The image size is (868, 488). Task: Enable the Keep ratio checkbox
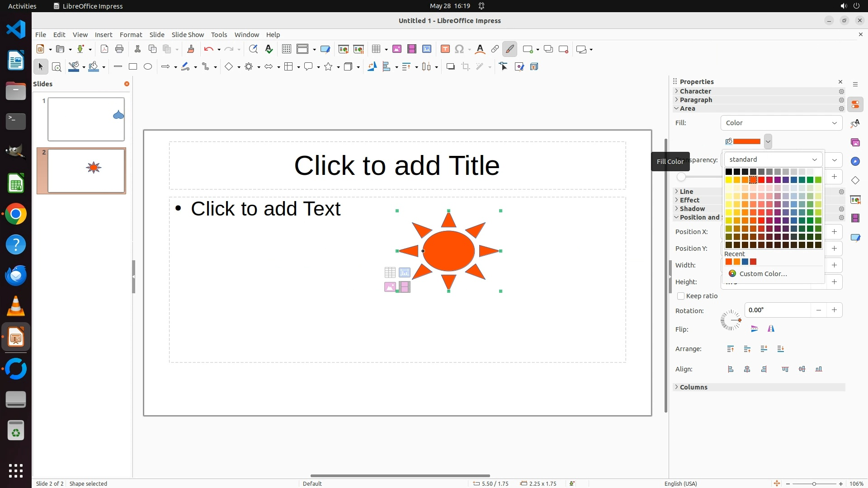(x=681, y=296)
